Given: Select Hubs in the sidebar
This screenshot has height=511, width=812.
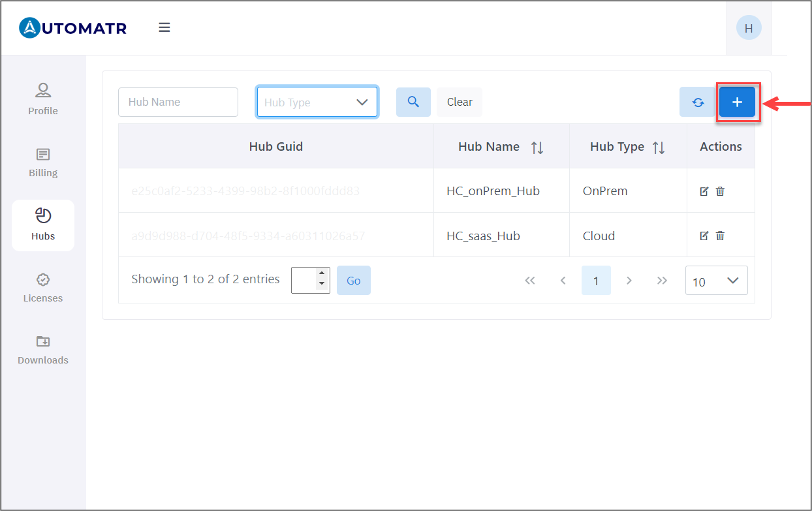Looking at the screenshot, I should click(x=43, y=225).
